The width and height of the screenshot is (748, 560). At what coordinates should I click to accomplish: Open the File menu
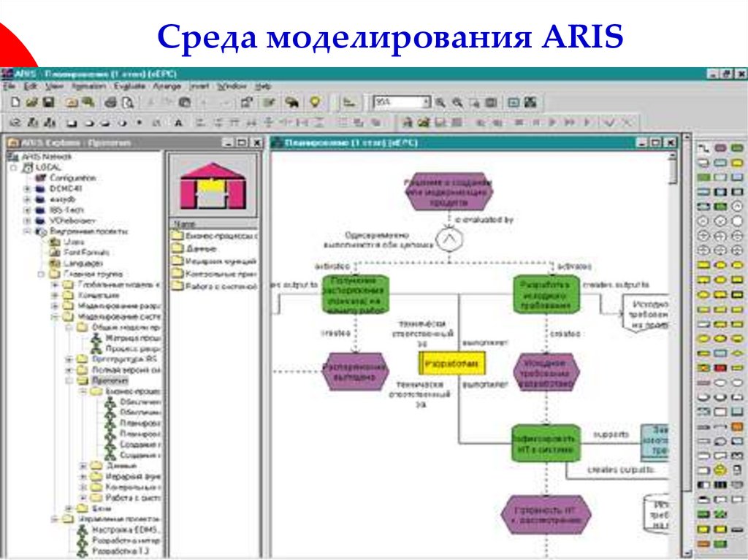9,86
